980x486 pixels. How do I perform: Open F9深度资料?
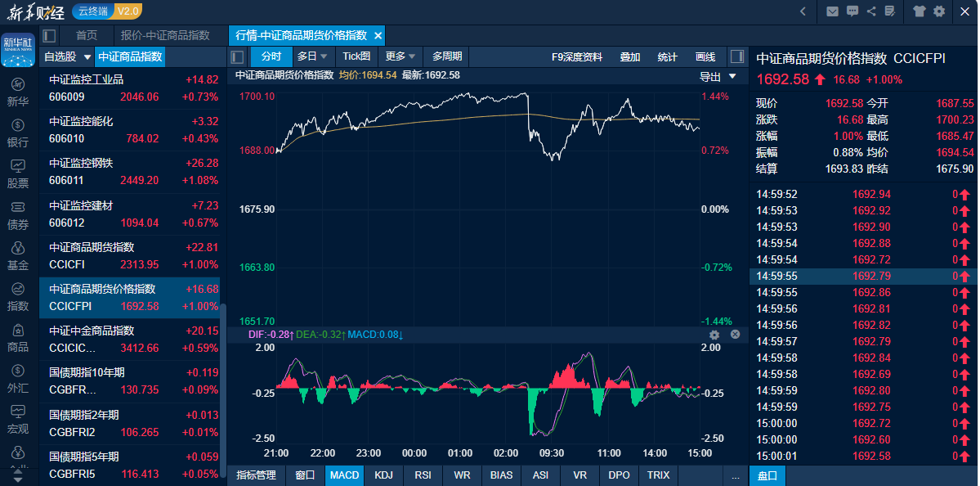coord(577,57)
